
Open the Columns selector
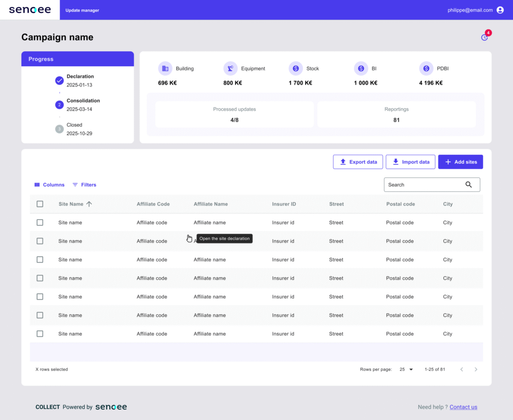pos(49,185)
